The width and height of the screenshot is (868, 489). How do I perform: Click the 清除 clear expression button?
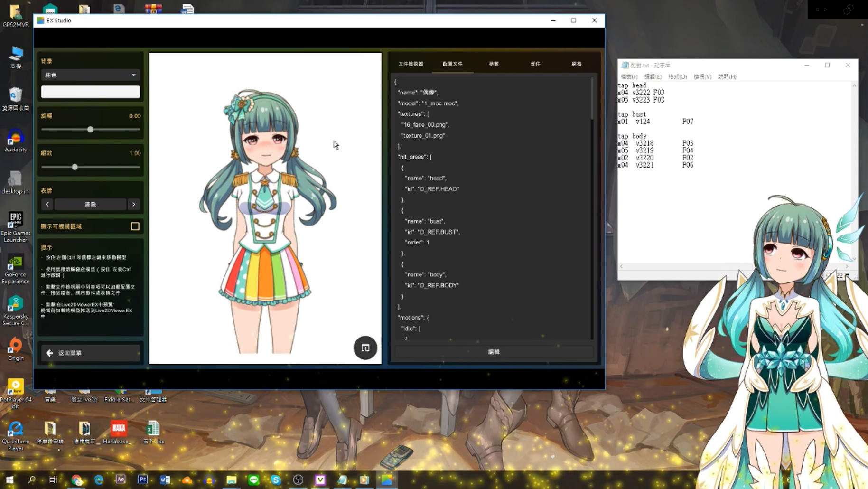click(x=90, y=204)
